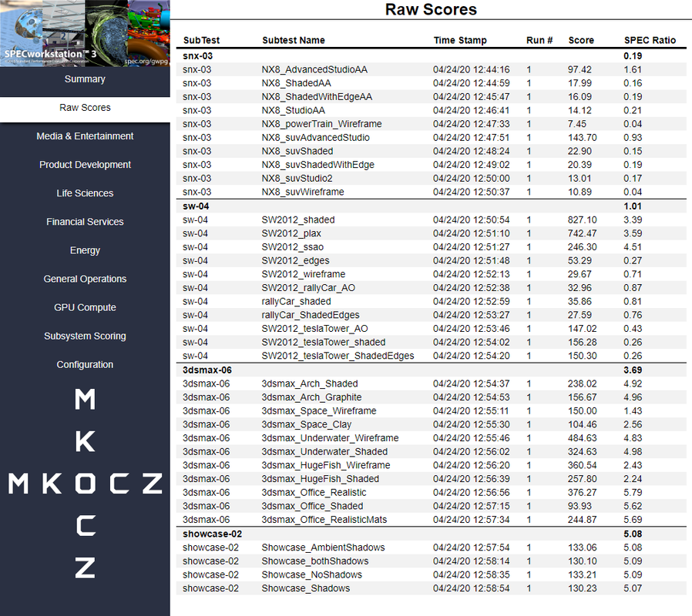This screenshot has width=692, height=616.
Task: View the Energy section
Action: pos(85,250)
